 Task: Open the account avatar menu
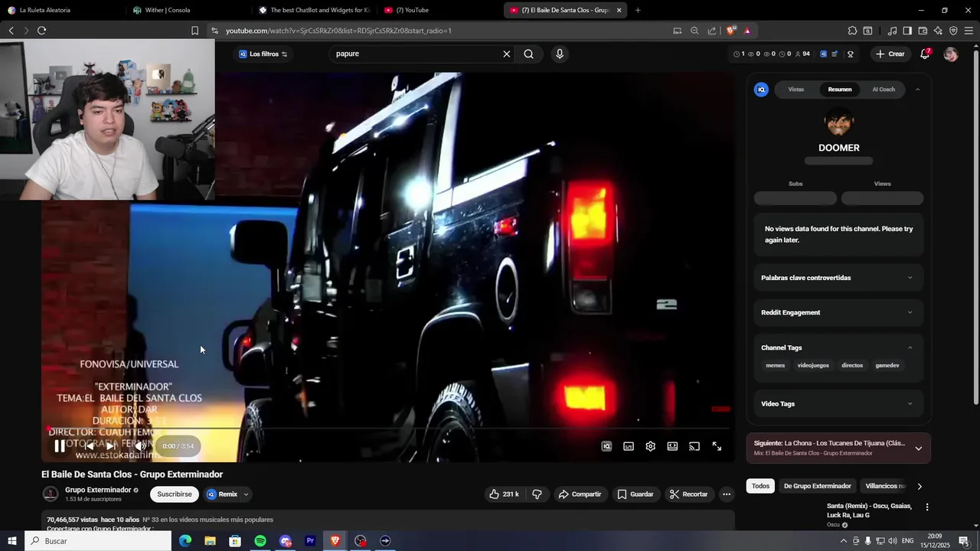click(x=951, y=54)
